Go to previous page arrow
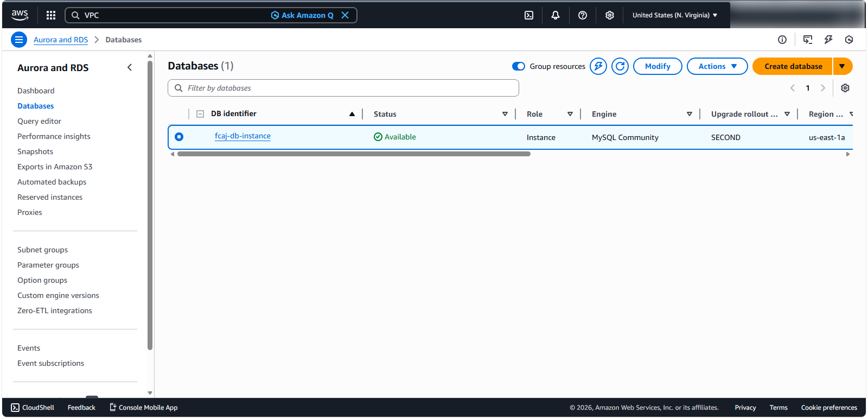868x419 pixels. [x=793, y=88]
